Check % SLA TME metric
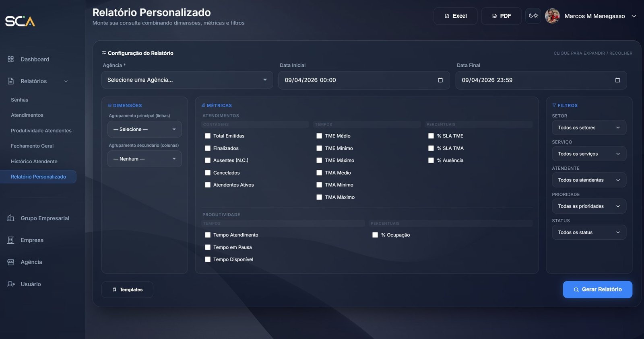This screenshot has width=644, height=339. pyautogui.click(x=431, y=136)
